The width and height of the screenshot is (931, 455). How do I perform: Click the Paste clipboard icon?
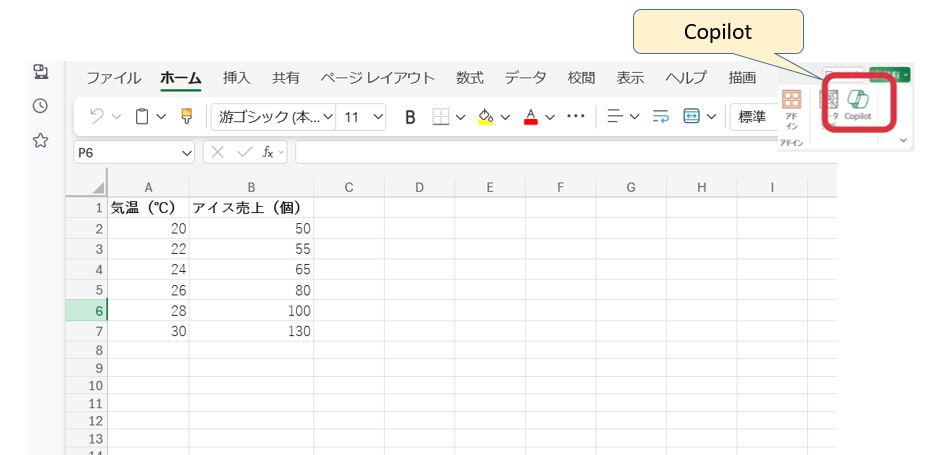(x=142, y=116)
